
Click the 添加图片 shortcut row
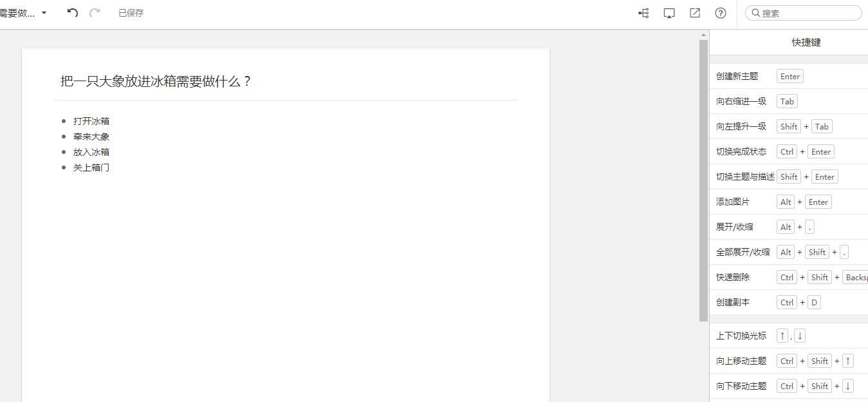(x=733, y=202)
